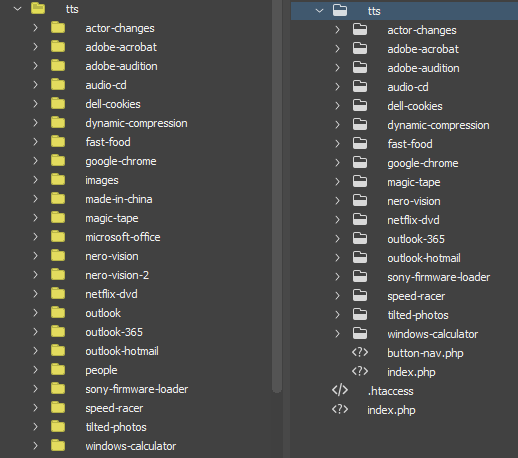Select made-in-china folder name

119,199
